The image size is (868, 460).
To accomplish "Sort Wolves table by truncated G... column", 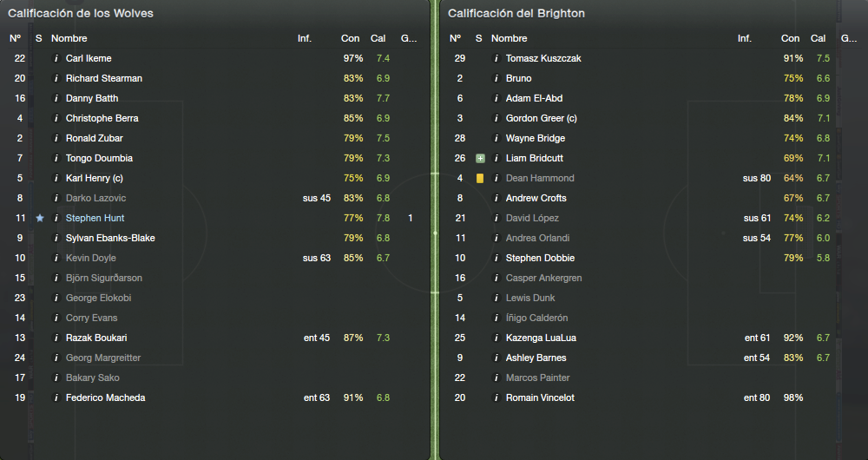I will tap(409, 38).
